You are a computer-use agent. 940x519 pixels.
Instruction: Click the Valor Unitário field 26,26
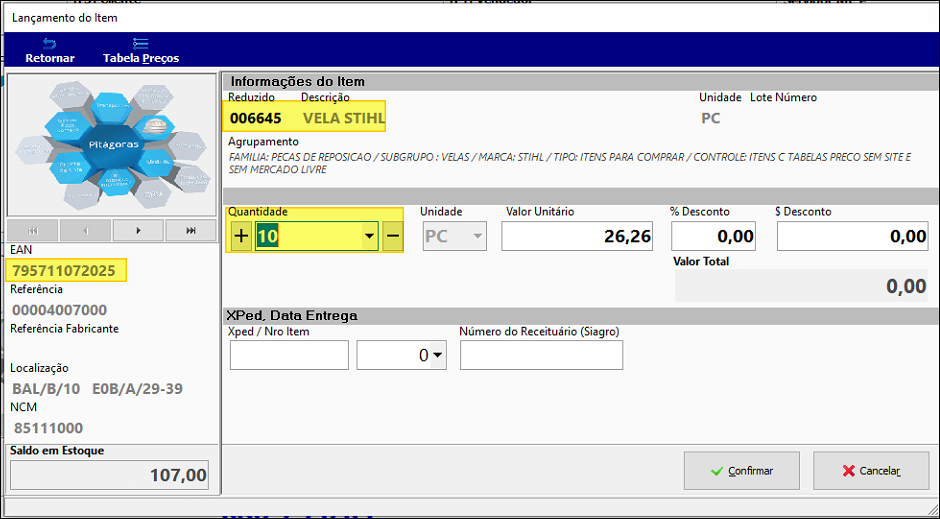tap(577, 236)
